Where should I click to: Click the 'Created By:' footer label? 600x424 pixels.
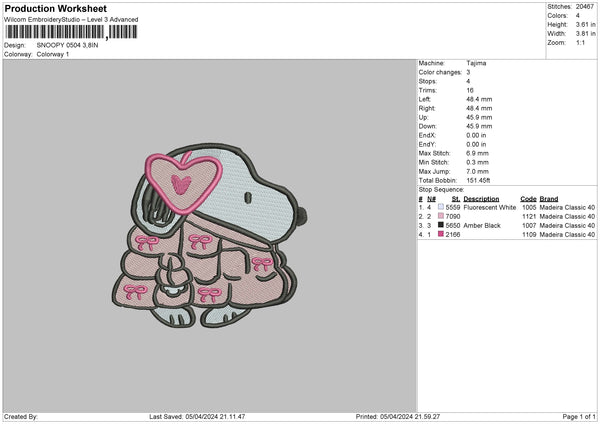point(21,416)
